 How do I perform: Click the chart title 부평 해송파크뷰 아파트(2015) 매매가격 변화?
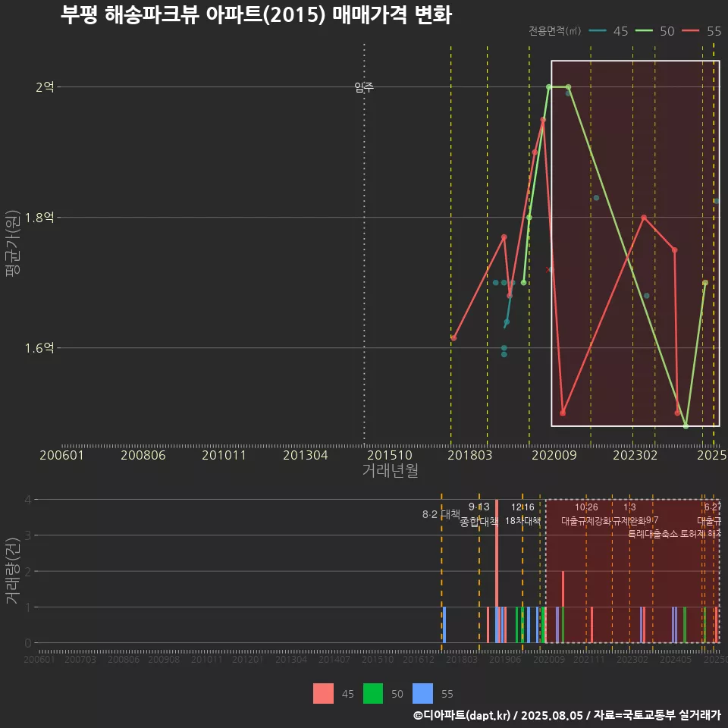[256, 15]
